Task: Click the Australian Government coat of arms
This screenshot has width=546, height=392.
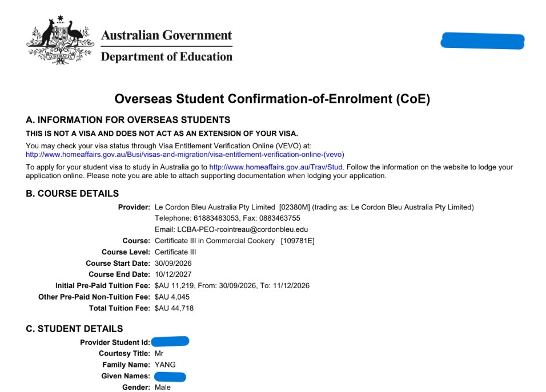Action: tap(60, 40)
